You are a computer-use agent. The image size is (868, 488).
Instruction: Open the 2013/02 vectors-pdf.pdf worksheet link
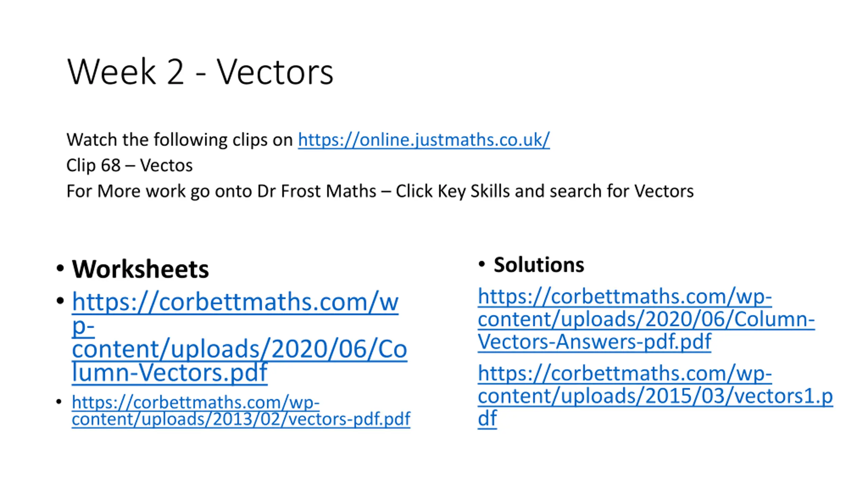click(241, 410)
